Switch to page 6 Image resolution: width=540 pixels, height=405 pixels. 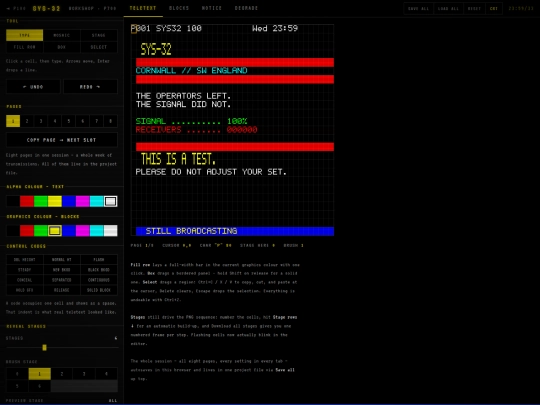point(83,121)
